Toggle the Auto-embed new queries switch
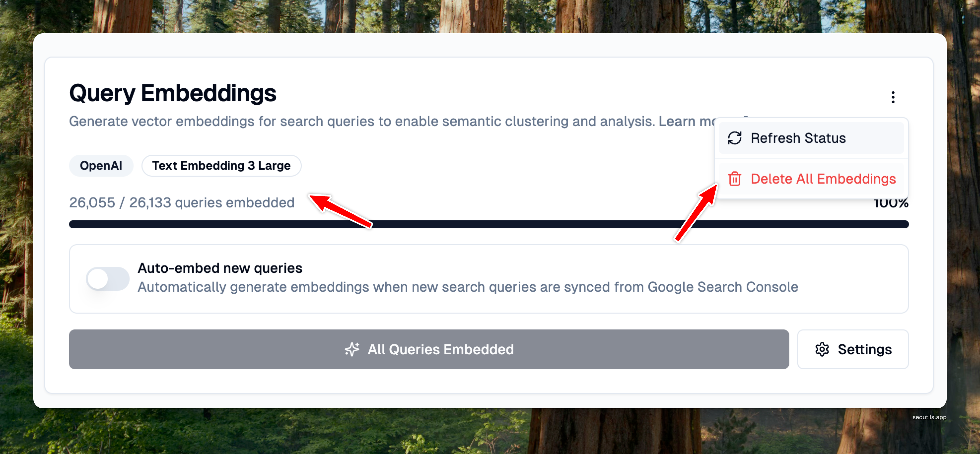The image size is (980, 454). (108, 279)
